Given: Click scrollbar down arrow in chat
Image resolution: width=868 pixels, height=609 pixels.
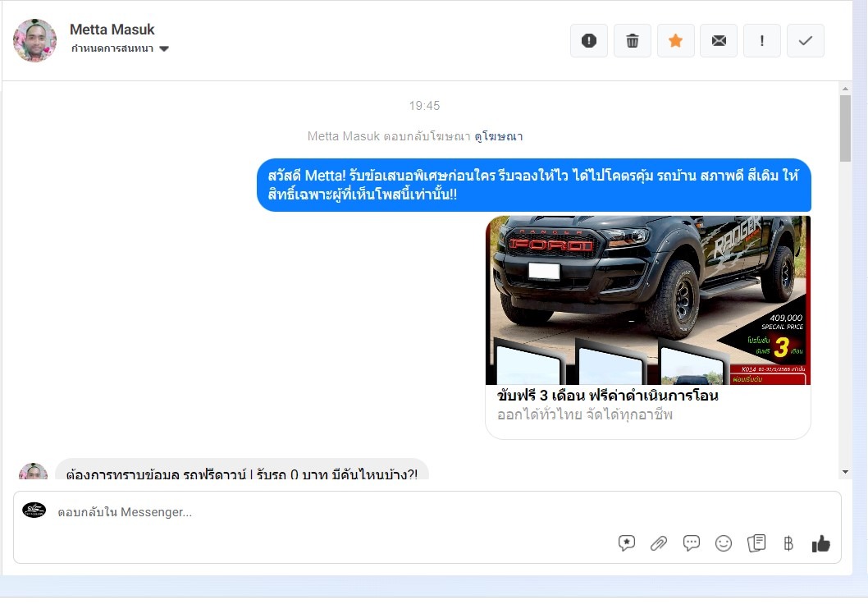Looking at the screenshot, I should click(845, 472).
